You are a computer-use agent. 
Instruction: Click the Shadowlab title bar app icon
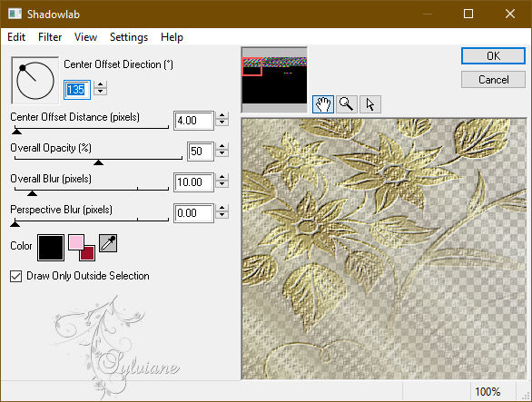pyautogui.click(x=15, y=14)
